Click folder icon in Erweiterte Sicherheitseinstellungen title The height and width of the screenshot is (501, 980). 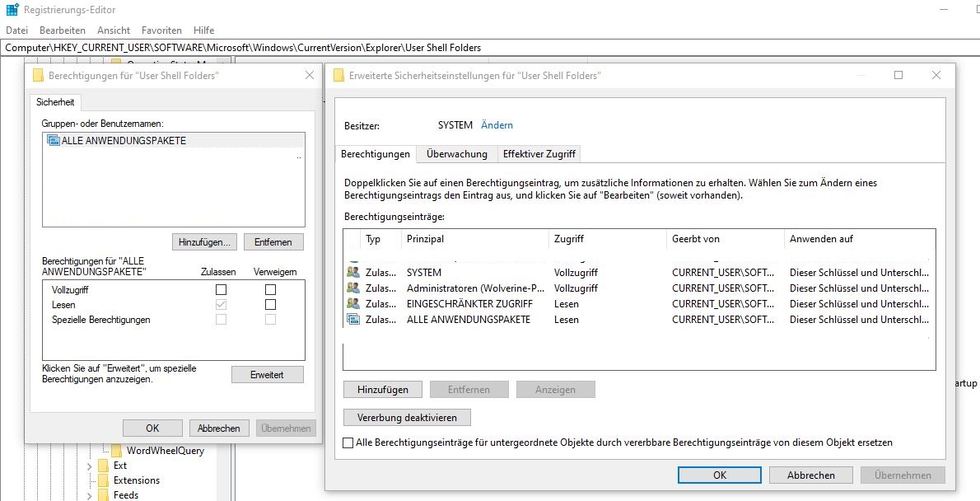338,76
